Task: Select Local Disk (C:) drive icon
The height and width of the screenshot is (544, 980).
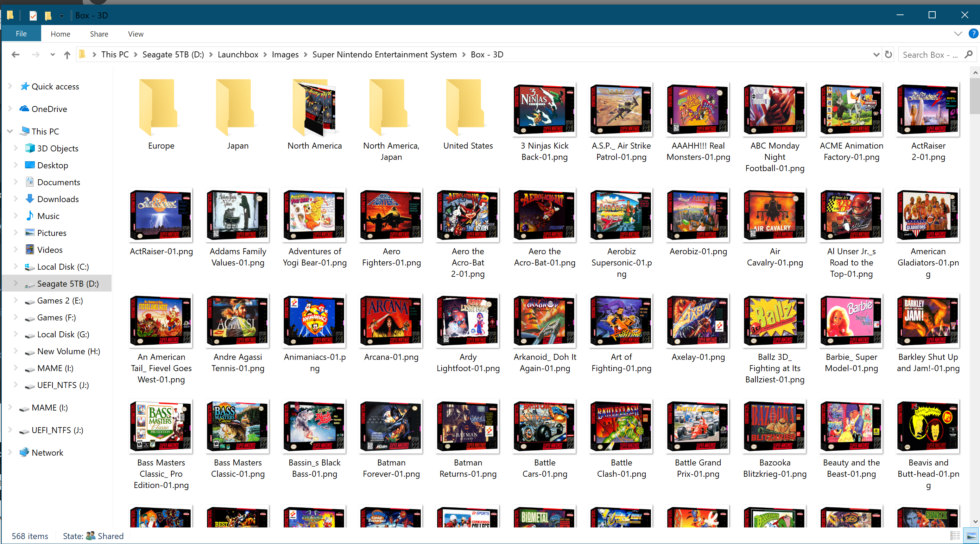Action: (x=30, y=267)
